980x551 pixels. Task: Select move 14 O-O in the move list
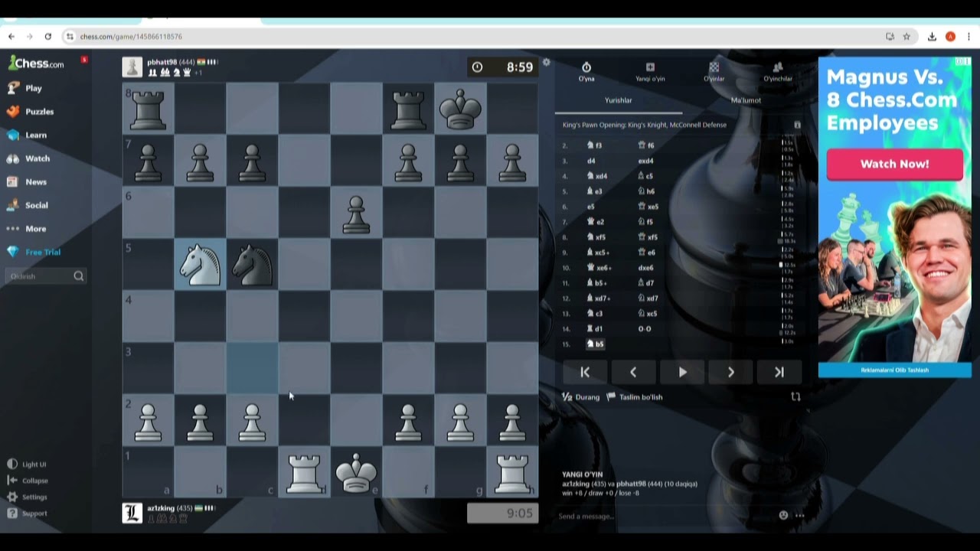coord(645,329)
